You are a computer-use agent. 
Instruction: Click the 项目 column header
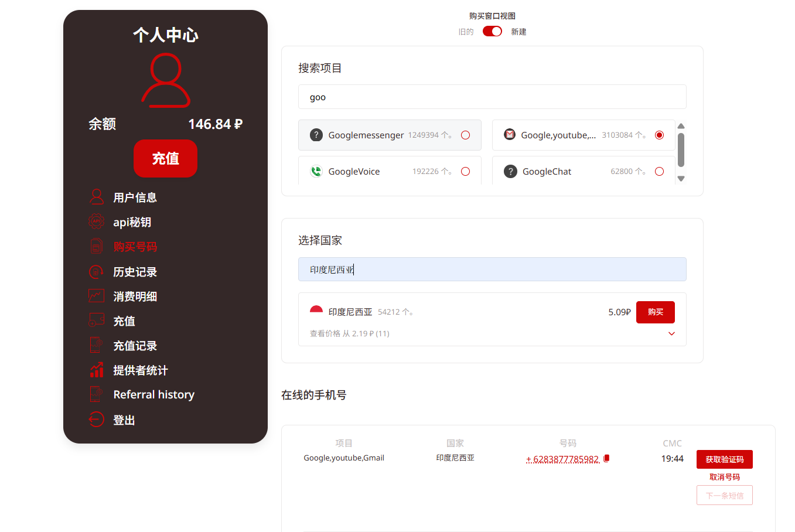pos(344,443)
